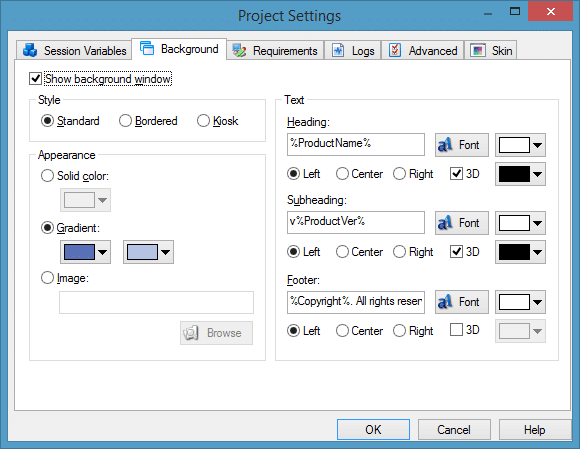Click the Heading Font button icon

pyautogui.click(x=445, y=145)
